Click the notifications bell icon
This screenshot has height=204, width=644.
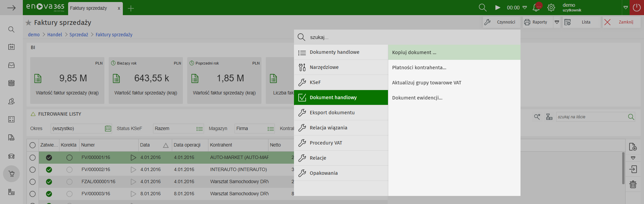536,7
